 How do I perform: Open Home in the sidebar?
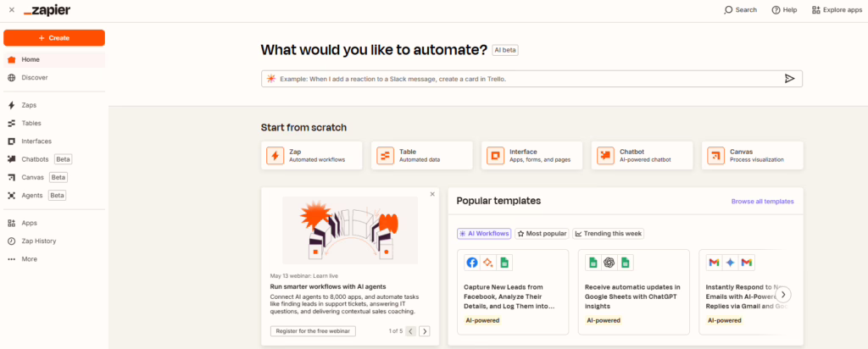click(54, 60)
